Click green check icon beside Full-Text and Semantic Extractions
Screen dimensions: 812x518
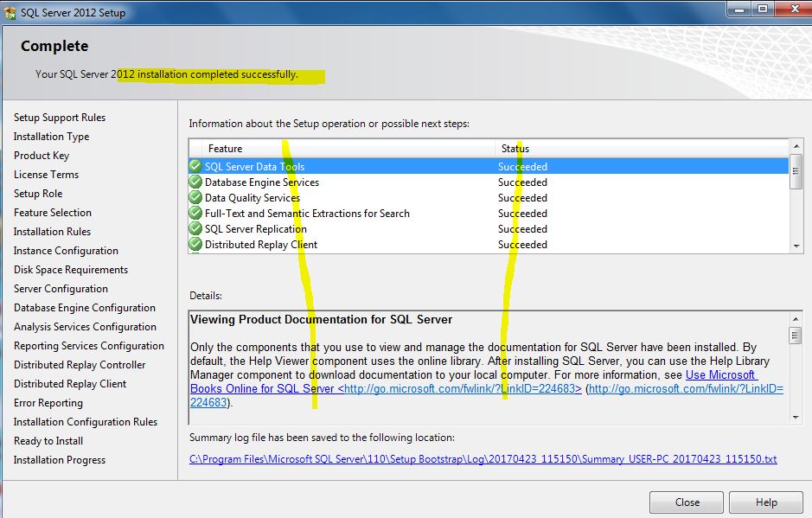coord(195,213)
